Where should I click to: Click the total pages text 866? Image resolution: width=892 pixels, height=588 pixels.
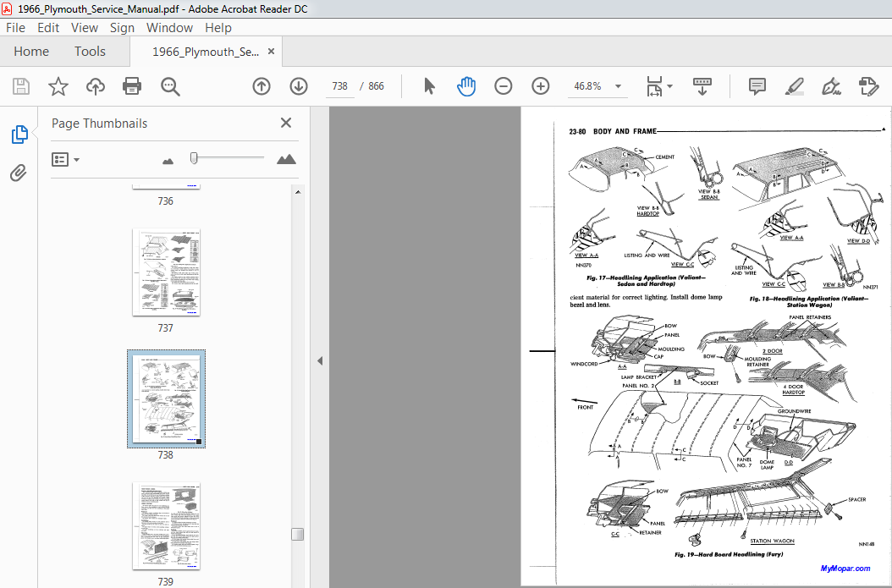point(376,85)
